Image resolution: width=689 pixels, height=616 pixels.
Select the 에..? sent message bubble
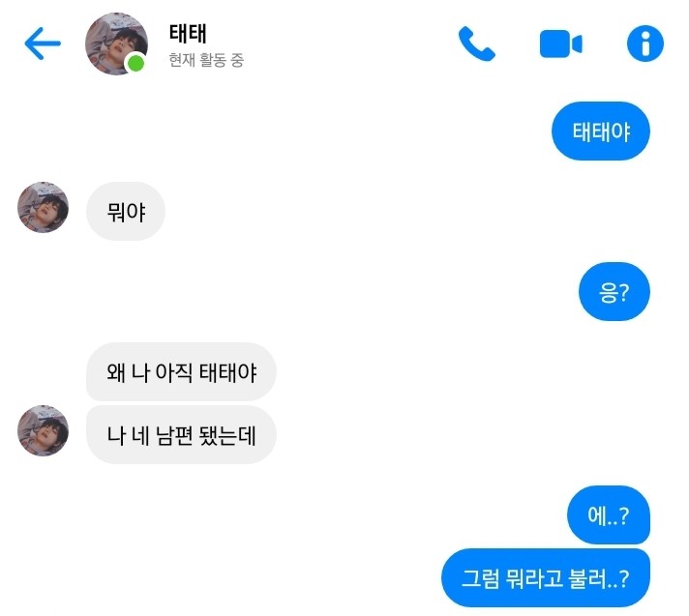[x=609, y=515]
